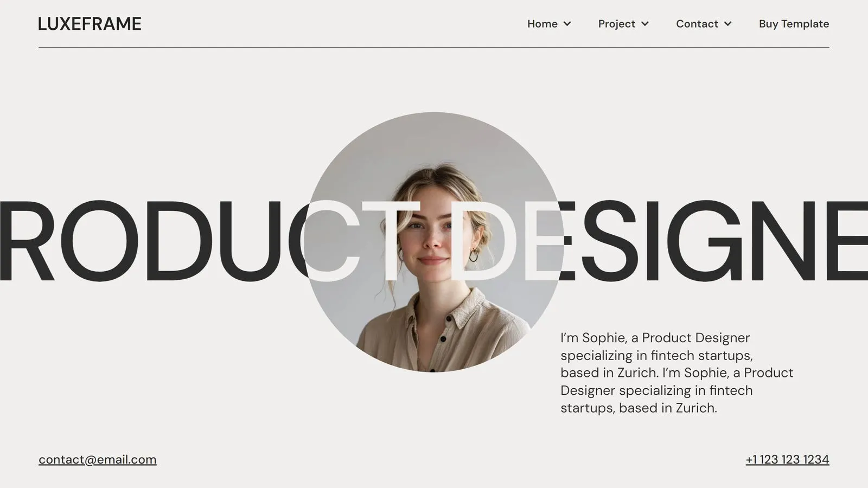The height and width of the screenshot is (488, 868).
Task: Click the +1 123 123 1234 phone link
Action: pyautogui.click(x=787, y=459)
